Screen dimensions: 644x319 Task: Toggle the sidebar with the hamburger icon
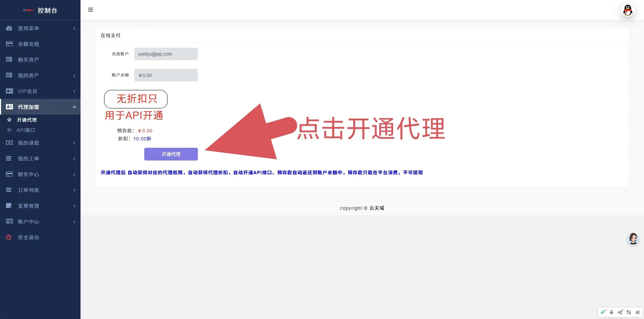(x=91, y=10)
